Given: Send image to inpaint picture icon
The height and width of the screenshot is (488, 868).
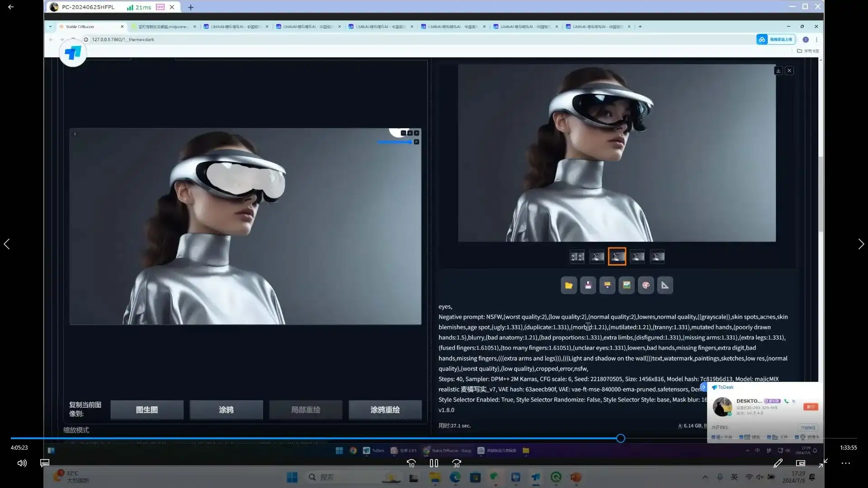Looking at the screenshot, I should (627, 285).
